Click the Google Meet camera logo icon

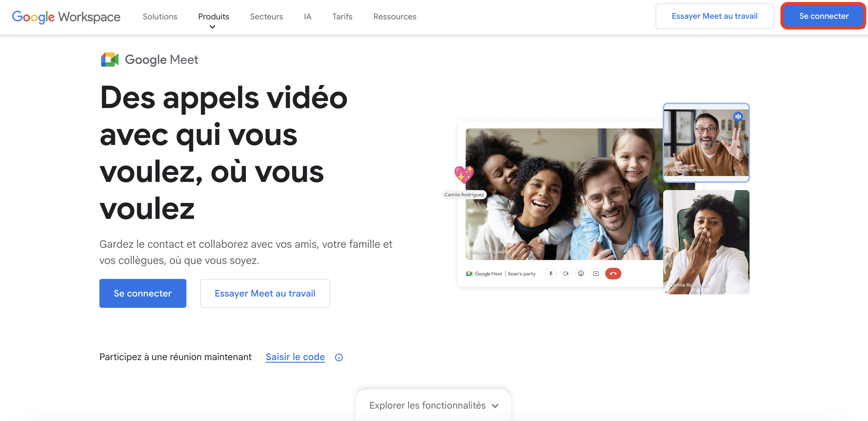click(110, 59)
